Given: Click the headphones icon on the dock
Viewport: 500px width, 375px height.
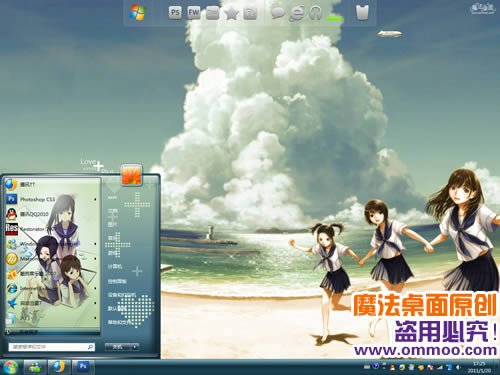Looking at the screenshot, I should [315, 13].
